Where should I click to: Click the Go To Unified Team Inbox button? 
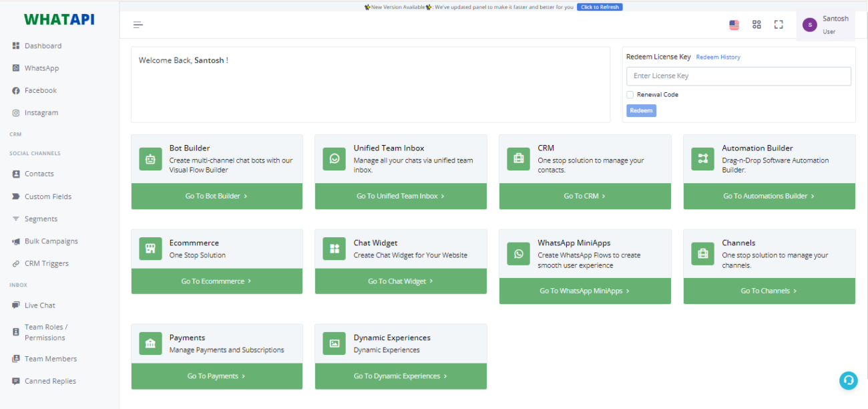coord(401,196)
